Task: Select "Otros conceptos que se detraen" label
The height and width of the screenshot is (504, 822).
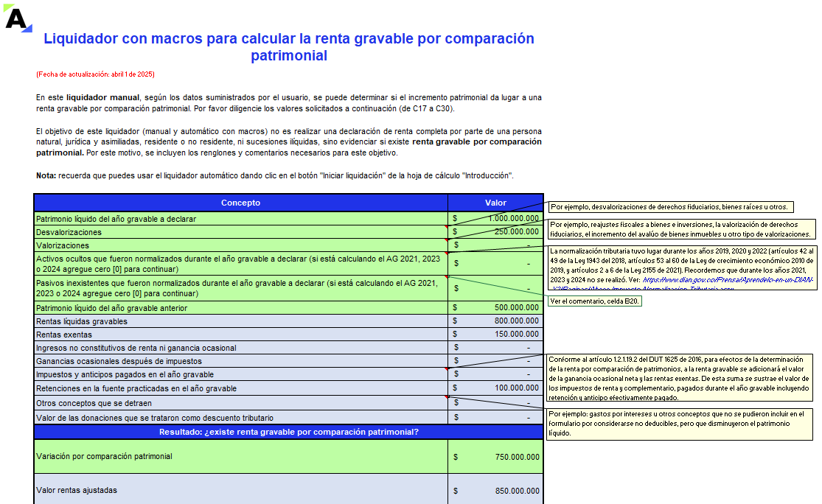Action: coord(240,403)
